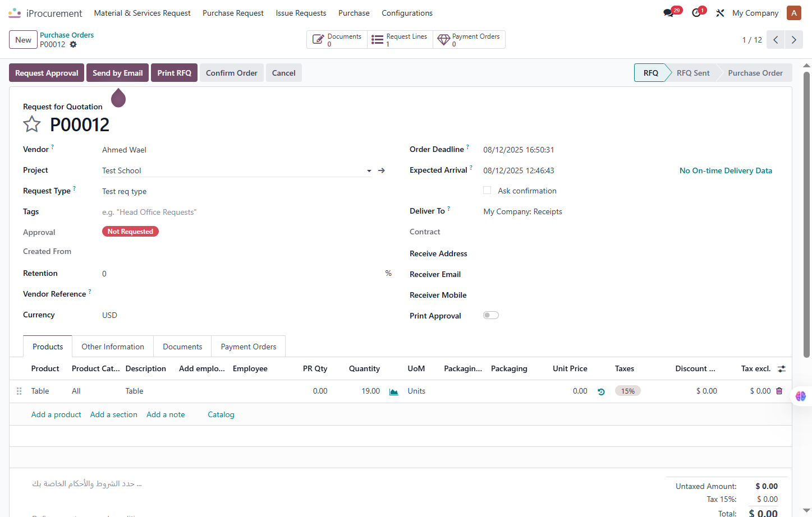Click the Print RFQ button
This screenshot has width=812, height=517.
[175, 73]
